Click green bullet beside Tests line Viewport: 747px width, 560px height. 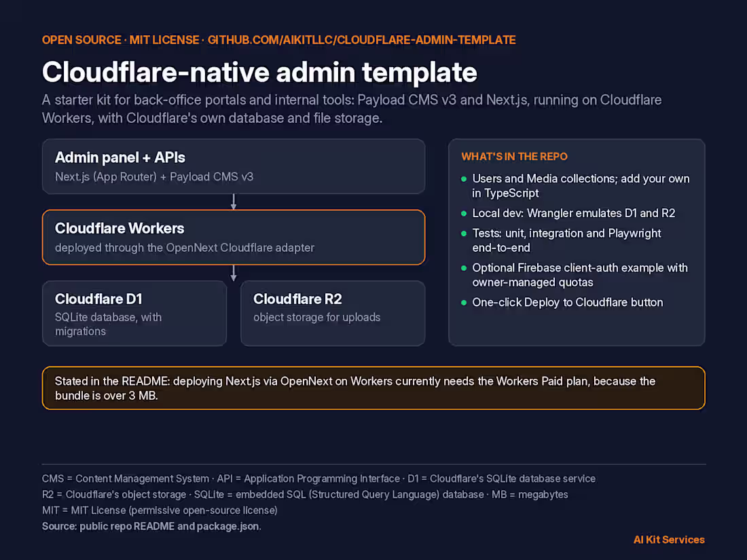464,234
